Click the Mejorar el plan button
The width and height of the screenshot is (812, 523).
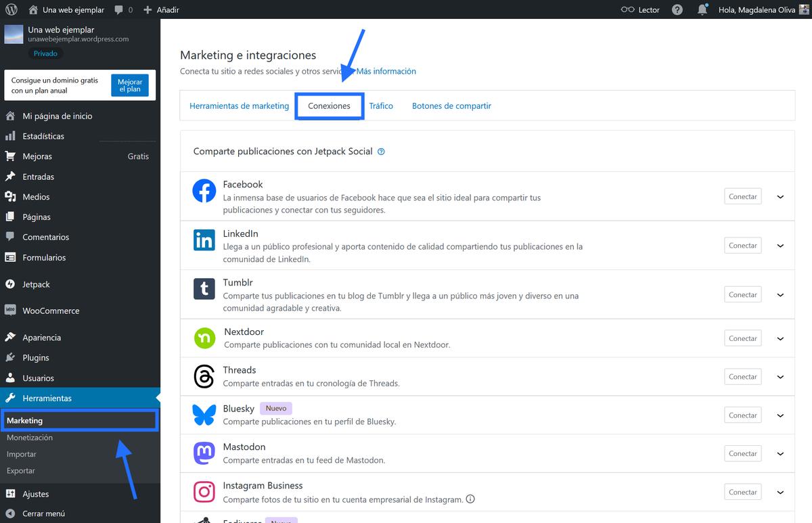pyautogui.click(x=129, y=85)
